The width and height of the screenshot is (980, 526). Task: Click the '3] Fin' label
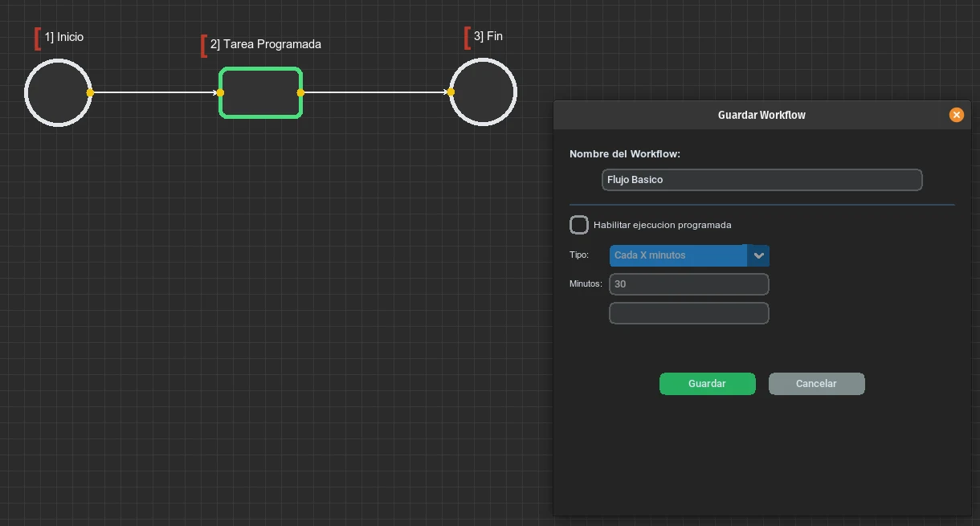coord(488,36)
